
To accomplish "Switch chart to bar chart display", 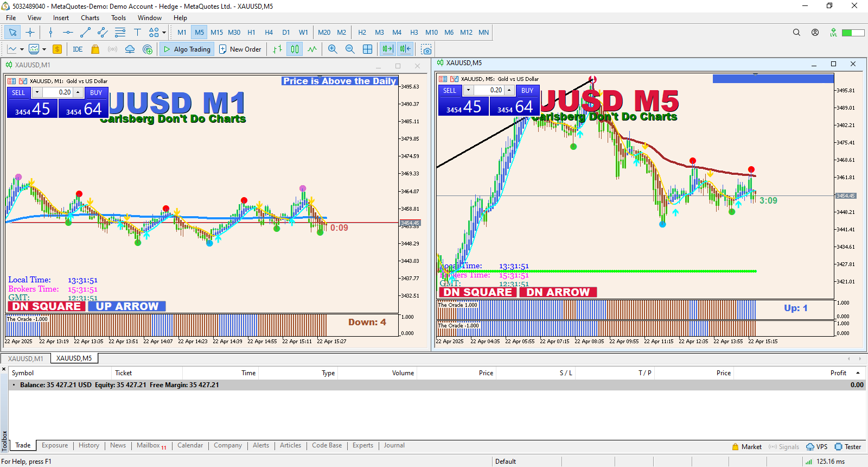I will (x=277, y=49).
